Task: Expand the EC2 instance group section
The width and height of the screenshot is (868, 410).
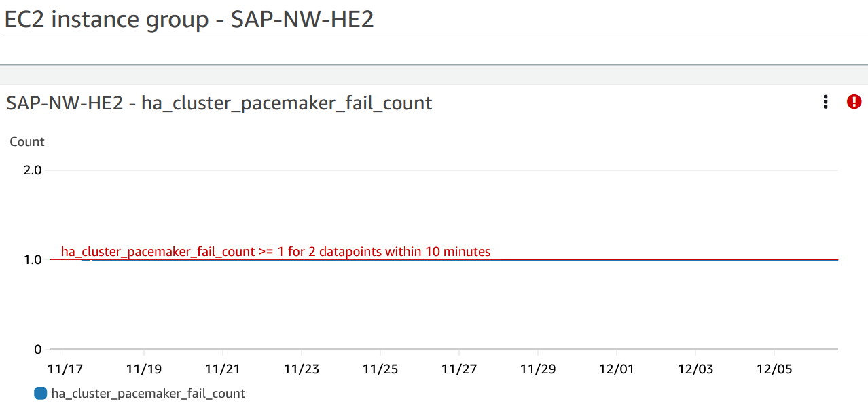Action: pos(189,19)
